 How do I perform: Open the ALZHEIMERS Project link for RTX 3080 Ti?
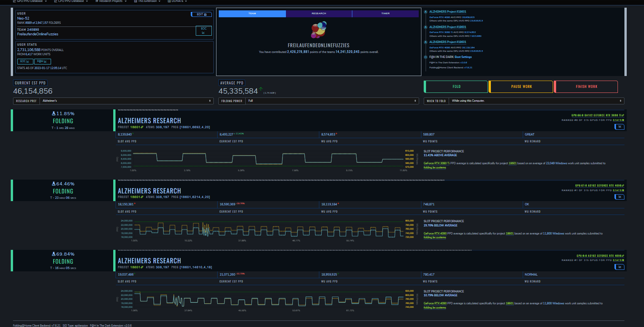coord(447,27)
